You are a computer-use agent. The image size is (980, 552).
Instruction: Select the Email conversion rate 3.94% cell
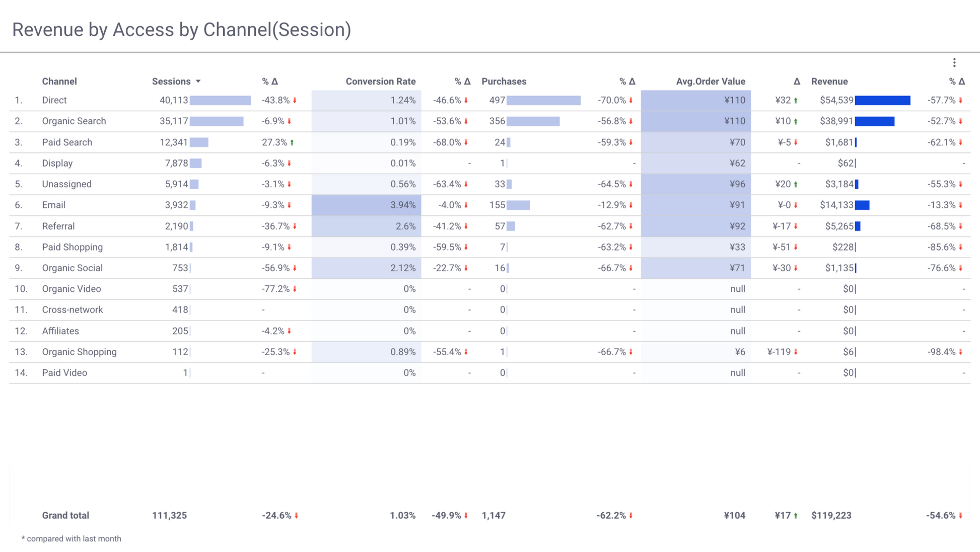367,205
